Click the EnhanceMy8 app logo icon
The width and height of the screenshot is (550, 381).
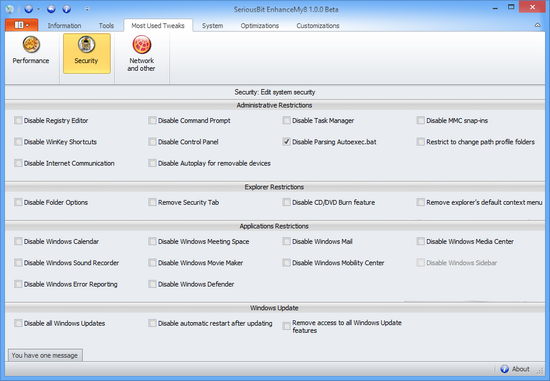tap(10, 9)
